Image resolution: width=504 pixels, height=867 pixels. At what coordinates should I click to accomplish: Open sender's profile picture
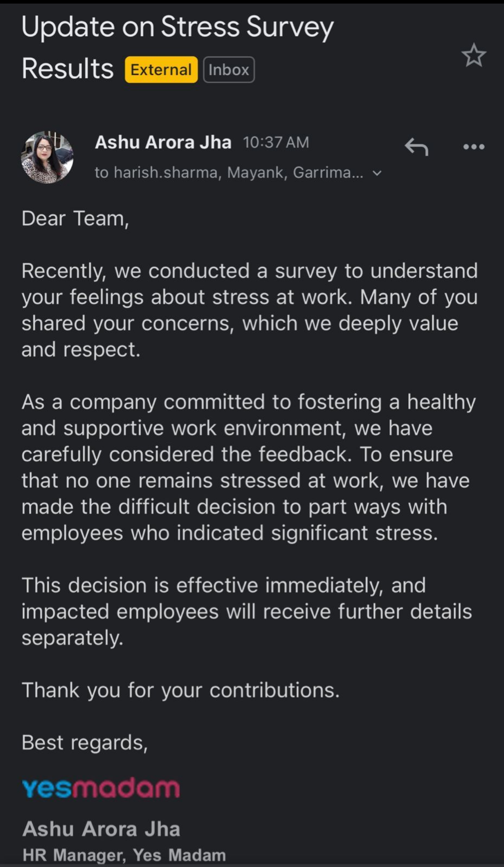(47, 157)
